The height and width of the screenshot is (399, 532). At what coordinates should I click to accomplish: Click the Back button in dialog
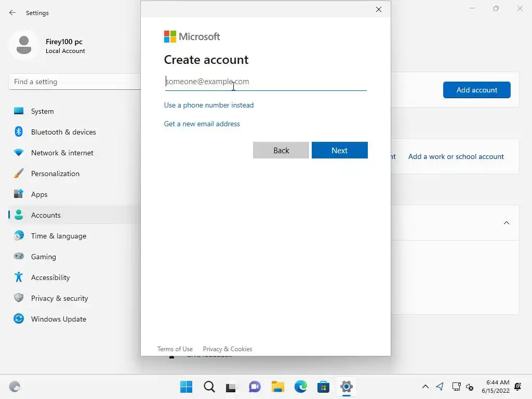(x=281, y=150)
